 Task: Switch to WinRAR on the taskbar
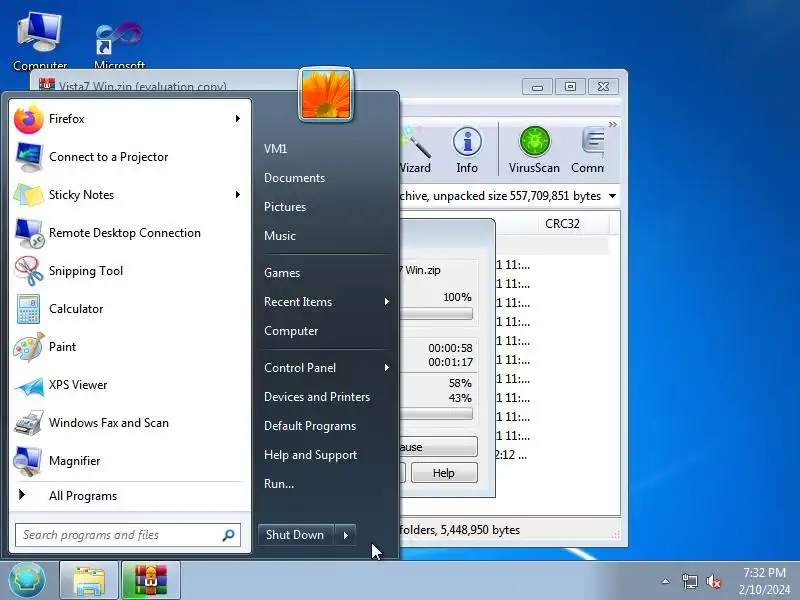point(151,580)
